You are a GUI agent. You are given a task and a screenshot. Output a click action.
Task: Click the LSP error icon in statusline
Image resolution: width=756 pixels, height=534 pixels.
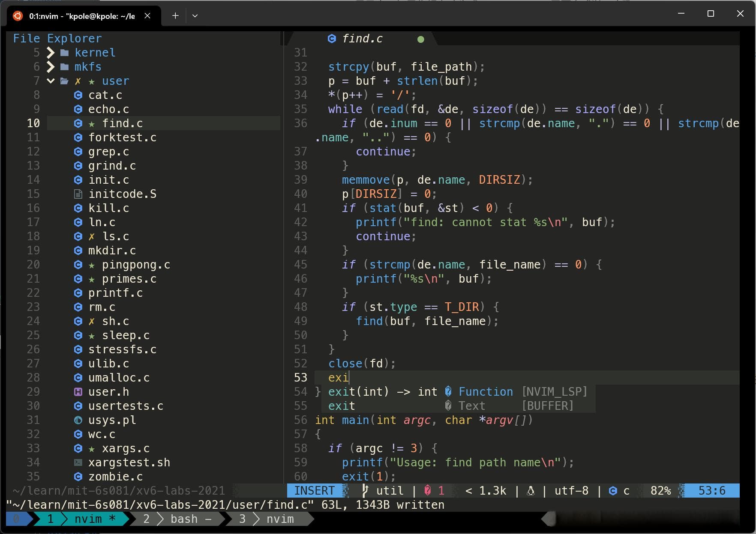point(428,491)
